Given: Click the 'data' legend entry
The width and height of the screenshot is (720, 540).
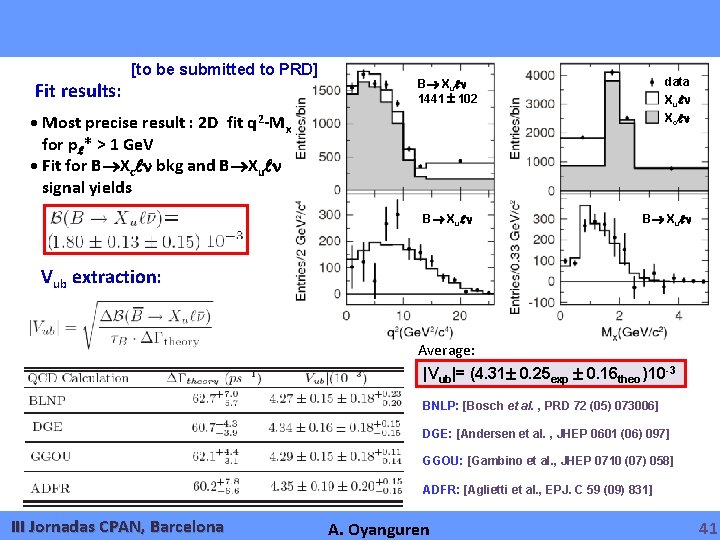Looking at the screenshot, I should (x=670, y=82).
